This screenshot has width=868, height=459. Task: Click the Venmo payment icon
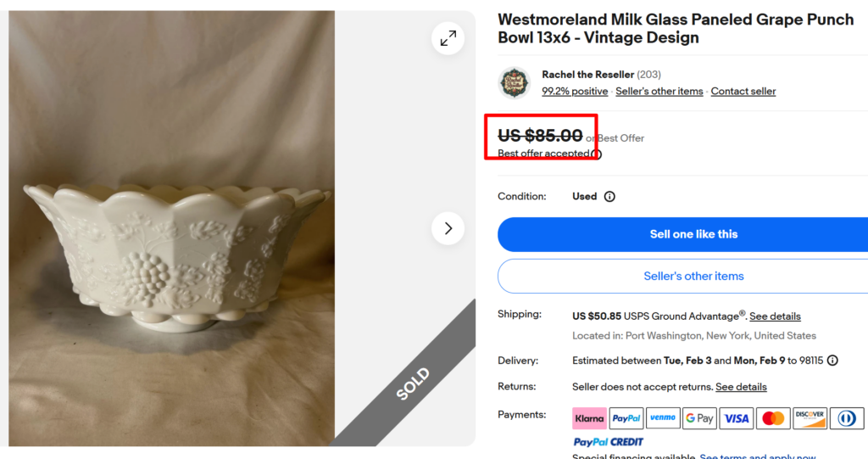[x=663, y=418]
